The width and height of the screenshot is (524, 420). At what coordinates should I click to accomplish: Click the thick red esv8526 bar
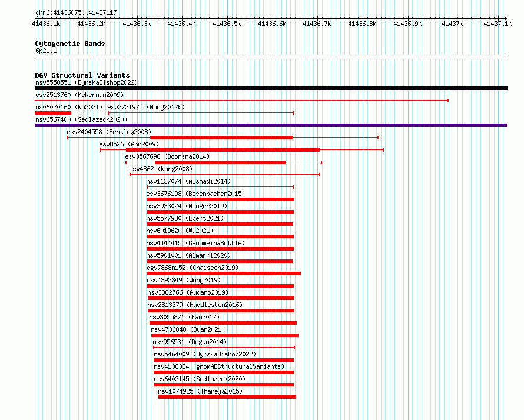point(223,150)
